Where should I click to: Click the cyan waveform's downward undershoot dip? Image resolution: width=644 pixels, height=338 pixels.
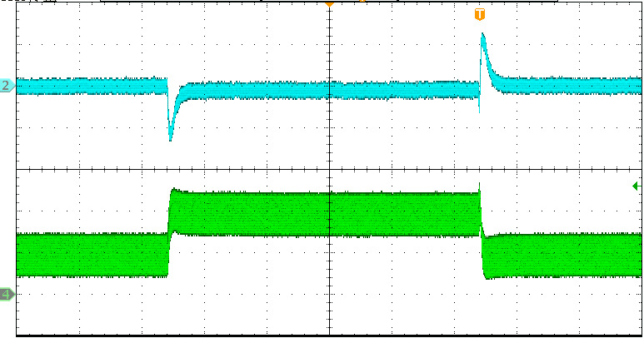(x=171, y=132)
